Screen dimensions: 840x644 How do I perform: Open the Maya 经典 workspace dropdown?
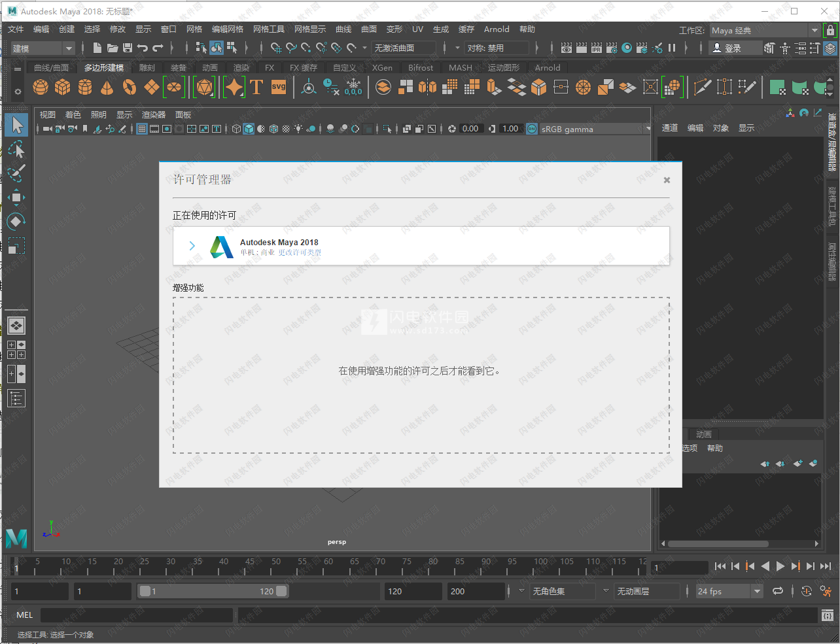[x=764, y=30]
